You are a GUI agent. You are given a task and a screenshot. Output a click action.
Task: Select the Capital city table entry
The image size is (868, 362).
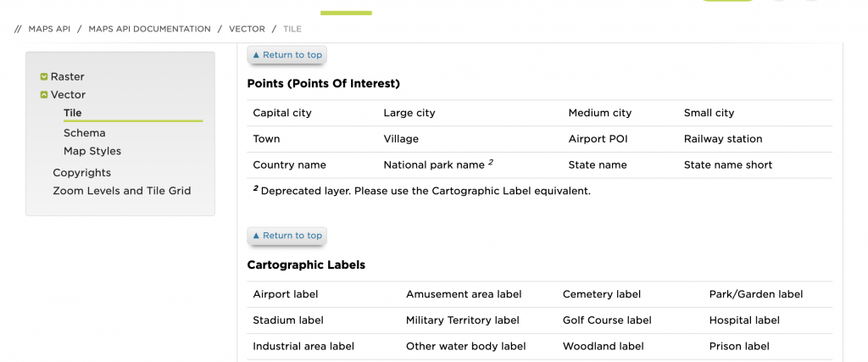pos(282,113)
